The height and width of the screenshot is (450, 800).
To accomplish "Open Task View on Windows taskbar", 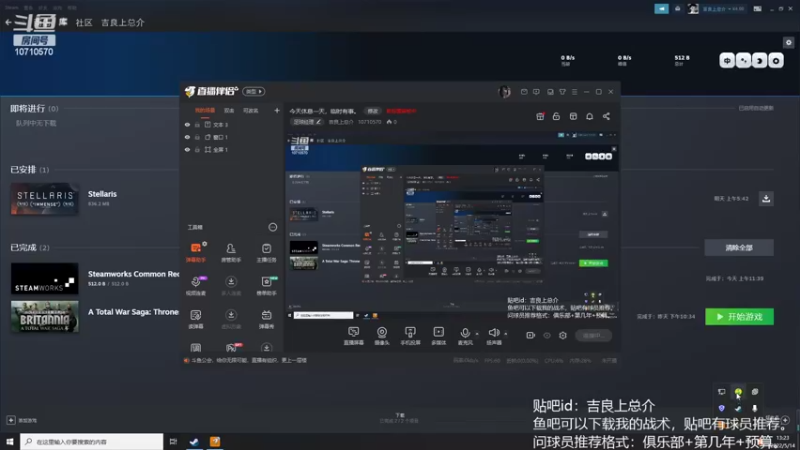I will (x=173, y=441).
